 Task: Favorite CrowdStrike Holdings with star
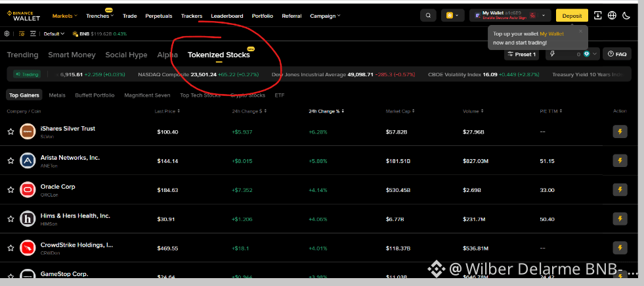pyautogui.click(x=11, y=248)
